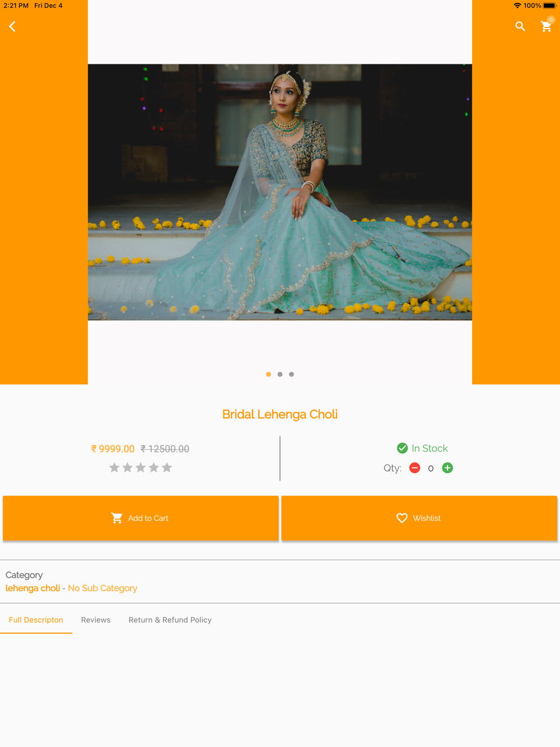Show second image via middle carousel dot
Screen dimensions: 560x747
[280, 374]
